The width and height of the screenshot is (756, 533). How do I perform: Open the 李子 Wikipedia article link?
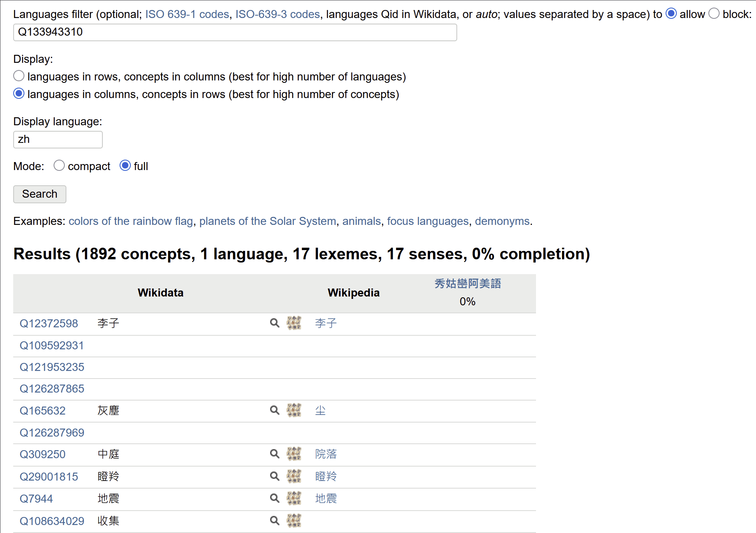point(326,323)
